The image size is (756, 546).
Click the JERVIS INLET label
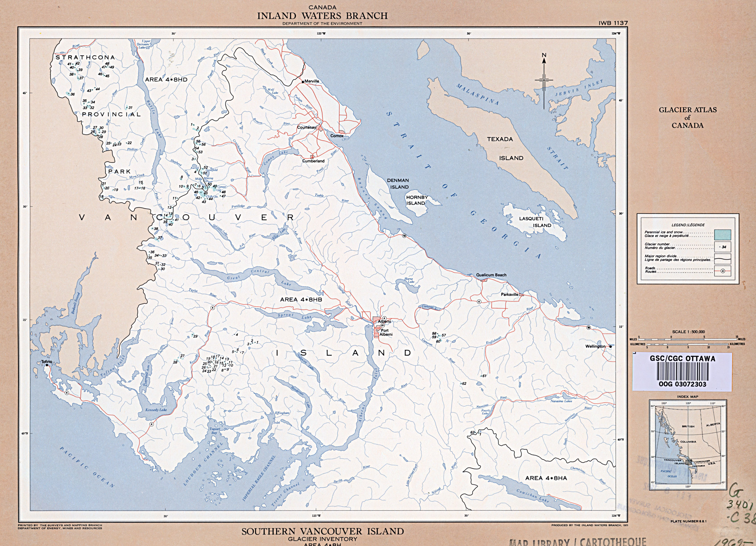click(579, 88)
